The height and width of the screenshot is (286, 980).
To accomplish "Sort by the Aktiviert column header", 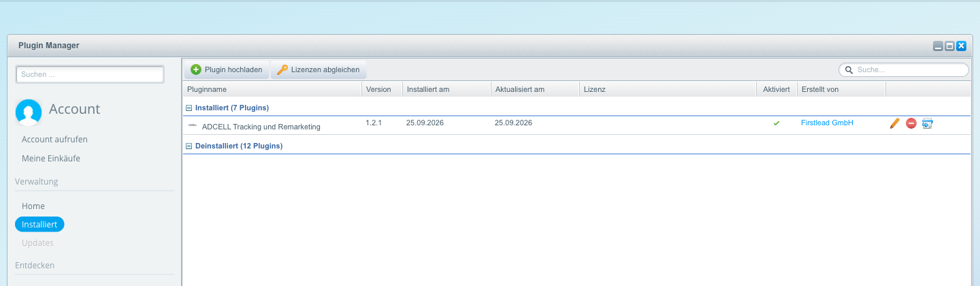I will pos(777,89).
